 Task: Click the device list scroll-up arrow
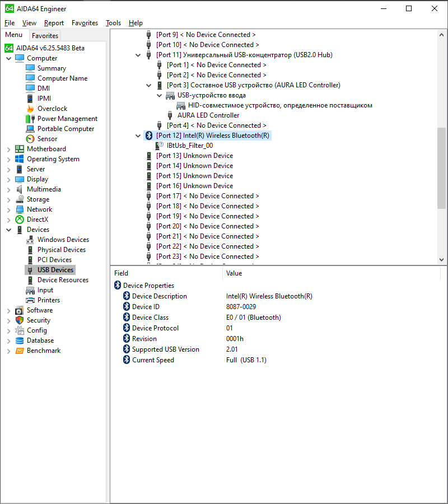[442, 35]
